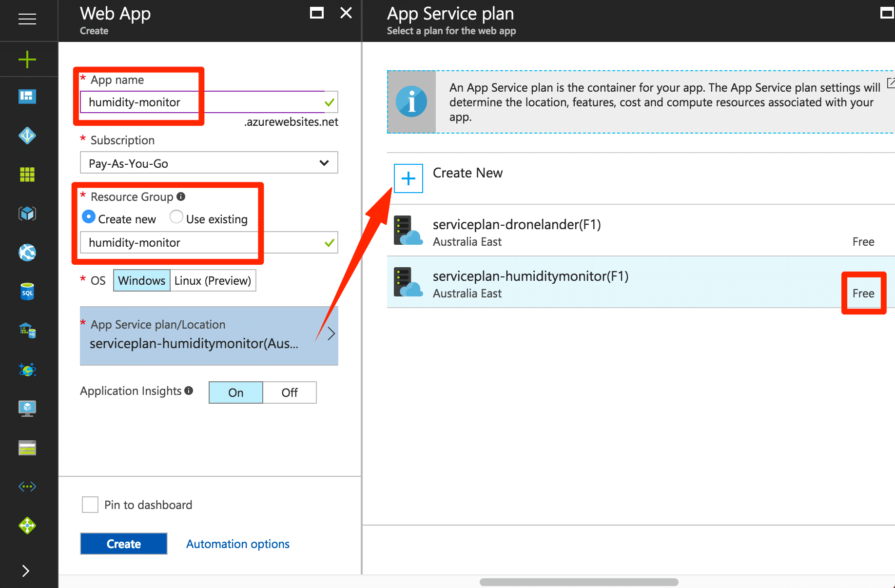Choose Windows as the OS
The image size is (895, 588).
[x=142, y=280]
